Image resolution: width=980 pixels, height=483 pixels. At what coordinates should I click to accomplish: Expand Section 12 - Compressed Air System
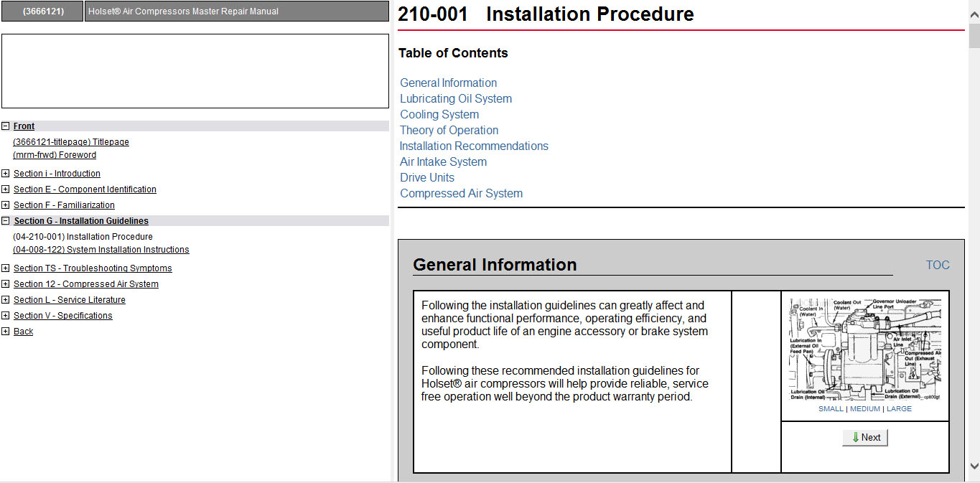pyautogui.click(x=6, y=284)
